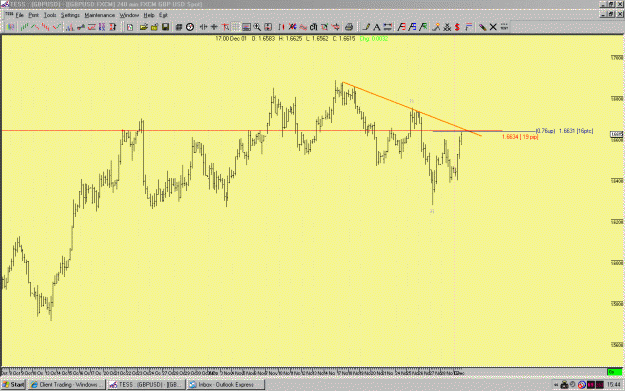The height and width of the screenshot is (391, 625).
Task: Click the red X blue star icon
Action: [x=292, y=27]
